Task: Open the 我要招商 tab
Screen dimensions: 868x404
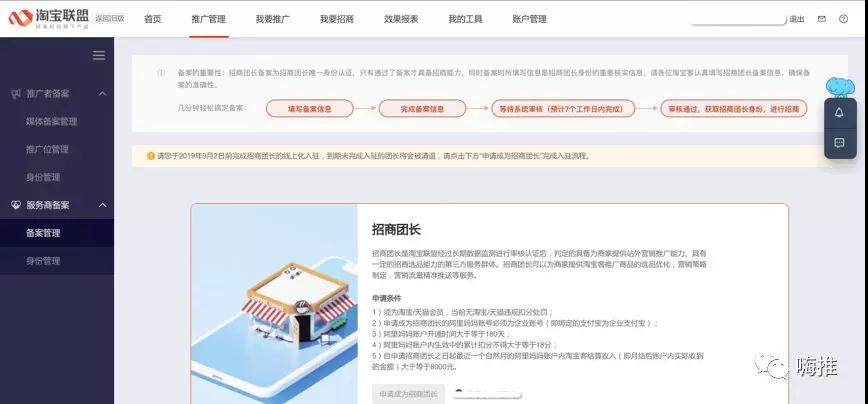Action: pos(337,19)
